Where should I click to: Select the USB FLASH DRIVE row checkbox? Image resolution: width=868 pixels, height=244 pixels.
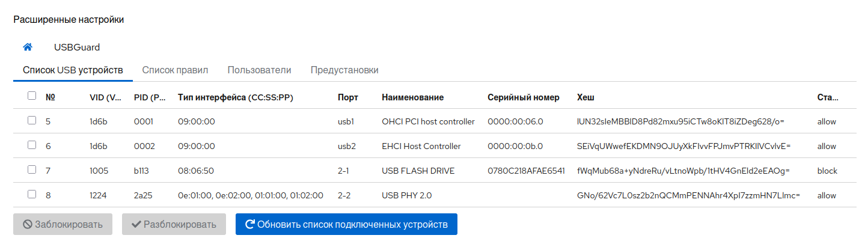(32, 169)
